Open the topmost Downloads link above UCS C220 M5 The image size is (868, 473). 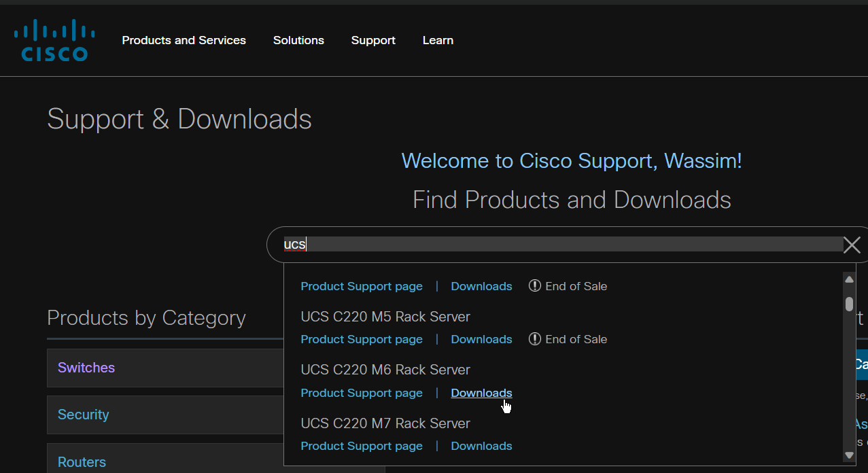point(481,286)
